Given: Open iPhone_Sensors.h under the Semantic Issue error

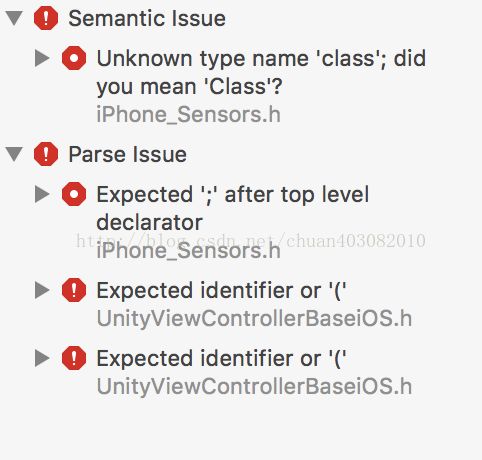Looking at the screenshot, I should (x=188, y=114).
